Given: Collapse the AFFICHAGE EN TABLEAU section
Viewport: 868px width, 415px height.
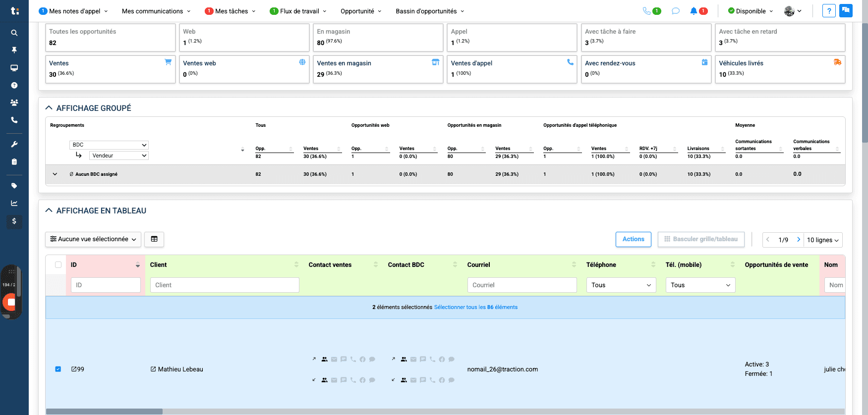Looking at the screenshot, I should (49, 210).
